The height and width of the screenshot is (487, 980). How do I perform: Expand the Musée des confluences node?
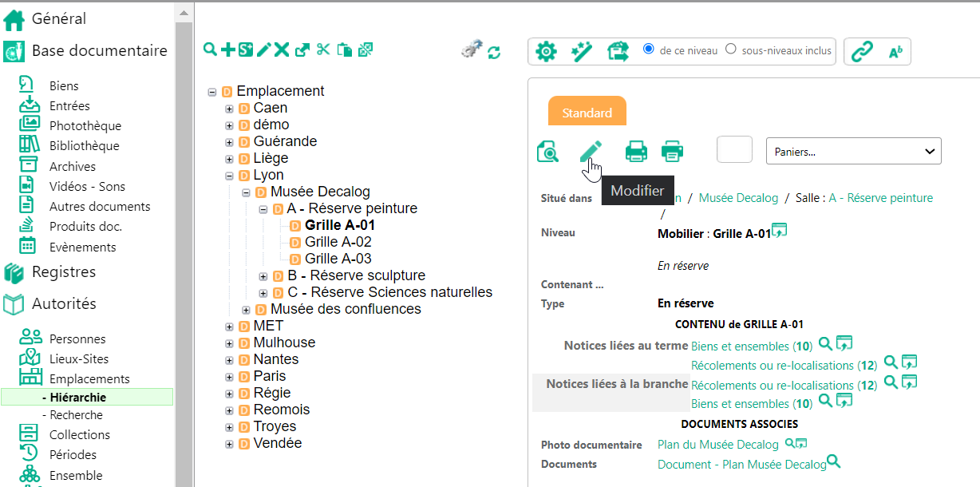tap(246, 310)
